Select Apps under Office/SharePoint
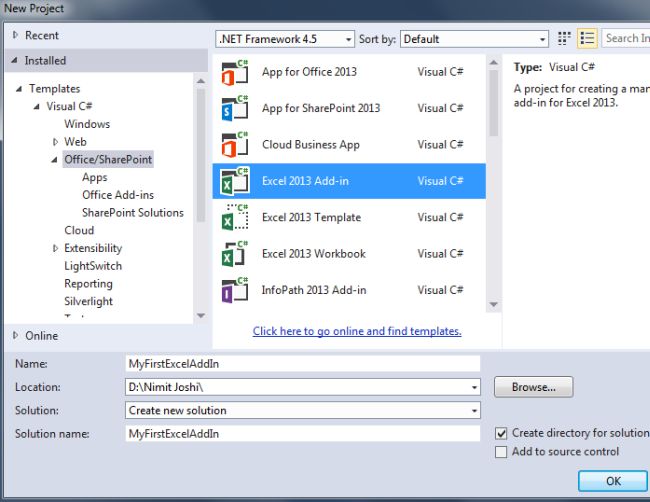The image size is (650, 502). (95, 177)
